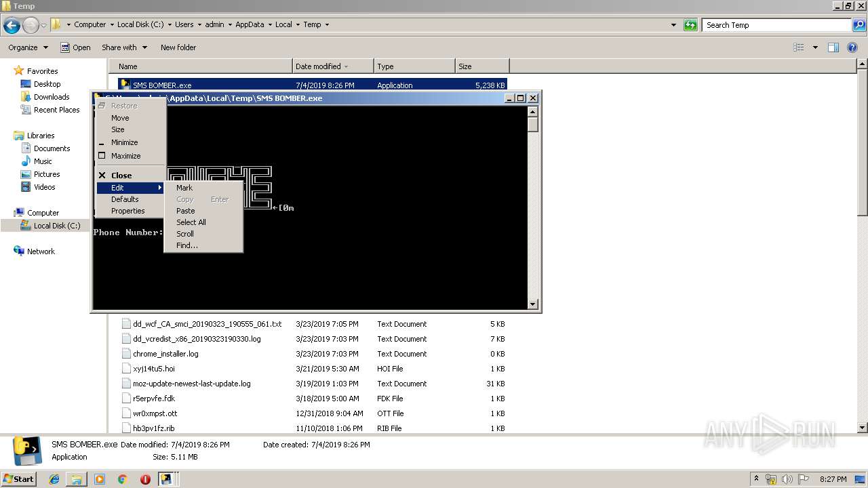Click the Search Temp input field

(x=777, y=25)
